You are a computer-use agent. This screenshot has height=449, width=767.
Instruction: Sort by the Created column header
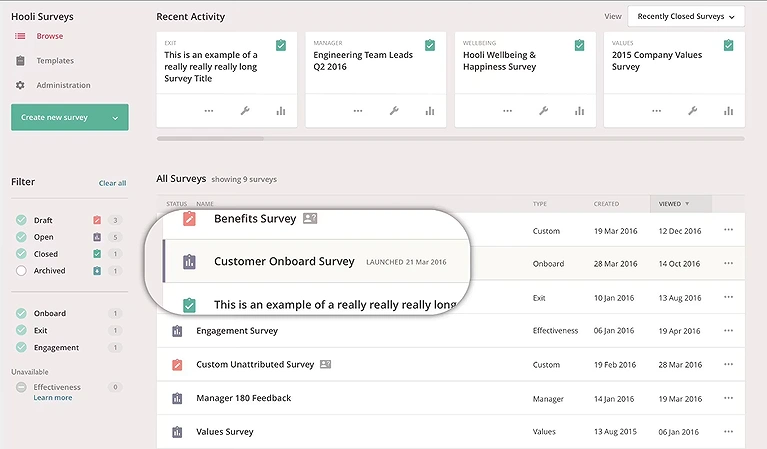click(x=606, y=203)
